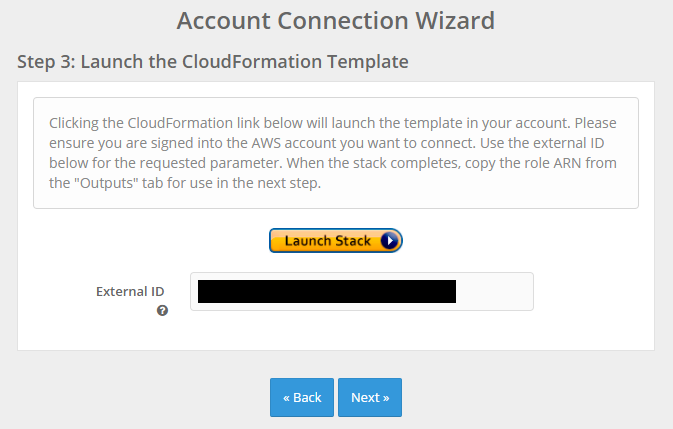Focus the External ID input field
673x429 pixels.
[x=362, y=291]
